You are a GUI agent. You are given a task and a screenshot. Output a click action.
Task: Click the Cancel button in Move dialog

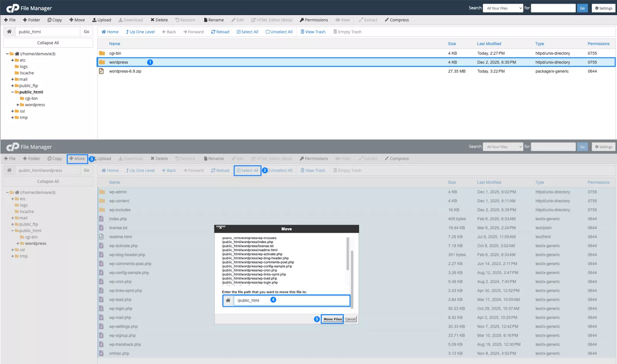click(x=351, y=319)
